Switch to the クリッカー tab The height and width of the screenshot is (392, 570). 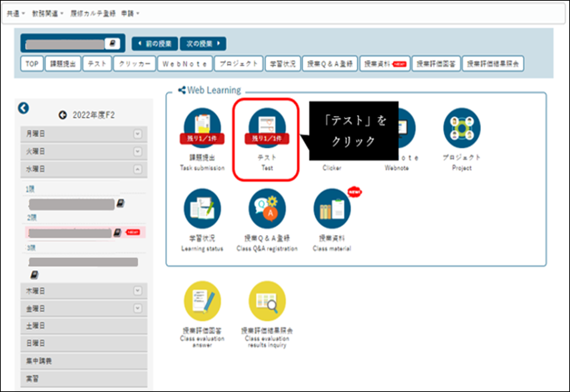tap(134, 64)
